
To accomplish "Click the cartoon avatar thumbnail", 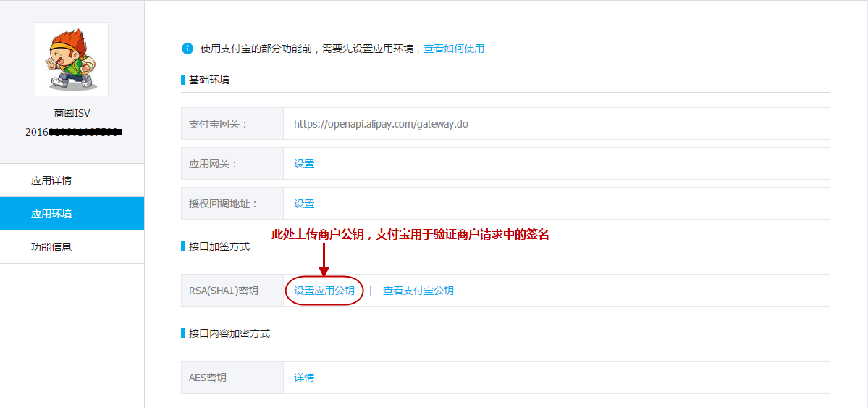I will coord(72,59).
